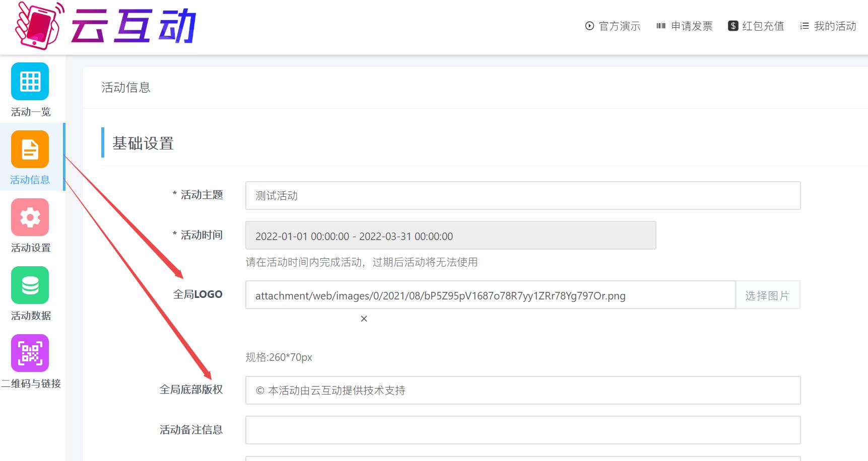868x461 pixels.
Task: Click the 云互动 brand title text
Action: click(x=133, y=26)
